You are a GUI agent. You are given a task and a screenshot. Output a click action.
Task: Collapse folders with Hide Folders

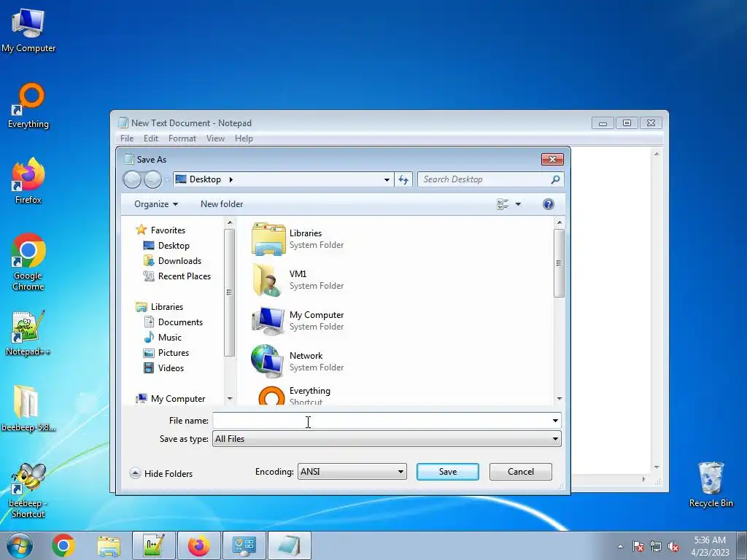161,473
